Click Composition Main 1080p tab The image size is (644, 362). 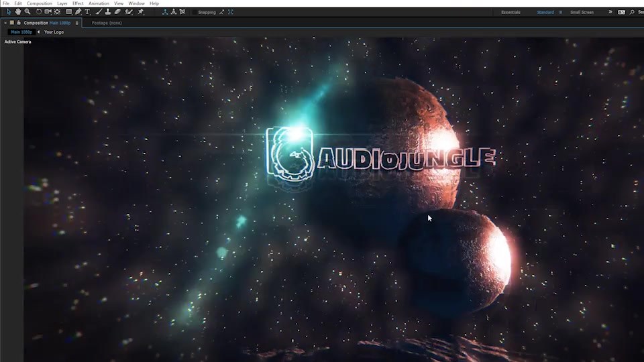47,23
